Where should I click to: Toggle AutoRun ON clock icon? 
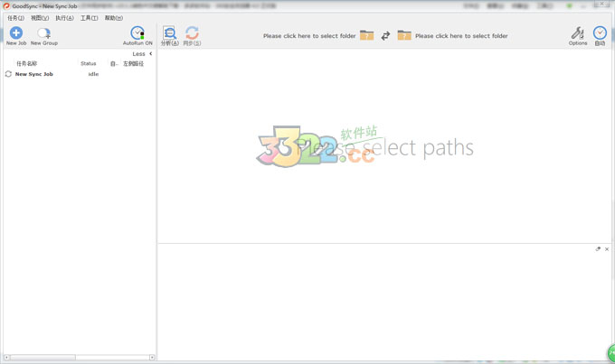[137, 33]
